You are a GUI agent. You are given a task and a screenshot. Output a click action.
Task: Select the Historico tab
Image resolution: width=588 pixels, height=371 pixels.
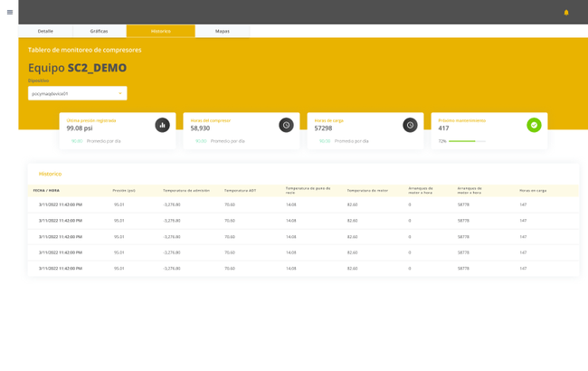[x=160, y=31]
